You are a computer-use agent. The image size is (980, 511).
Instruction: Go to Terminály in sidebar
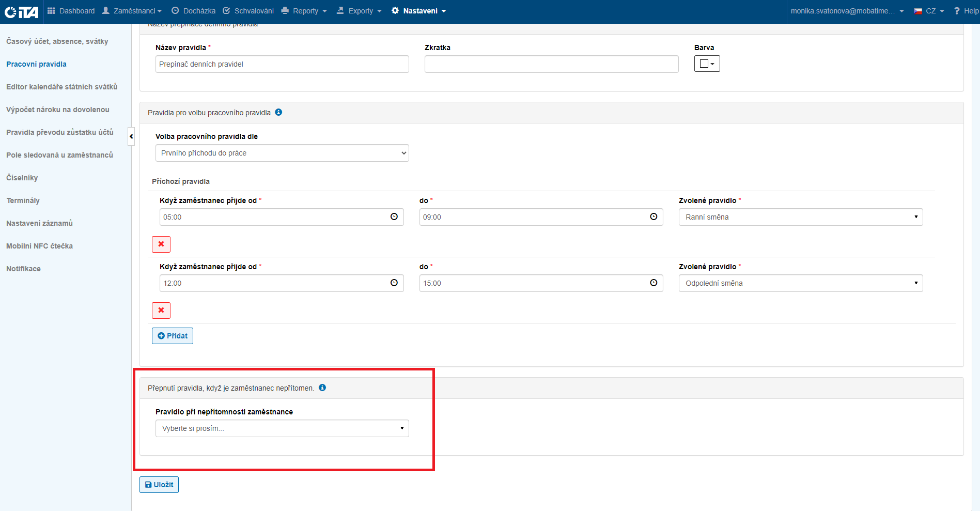[23, 200]
